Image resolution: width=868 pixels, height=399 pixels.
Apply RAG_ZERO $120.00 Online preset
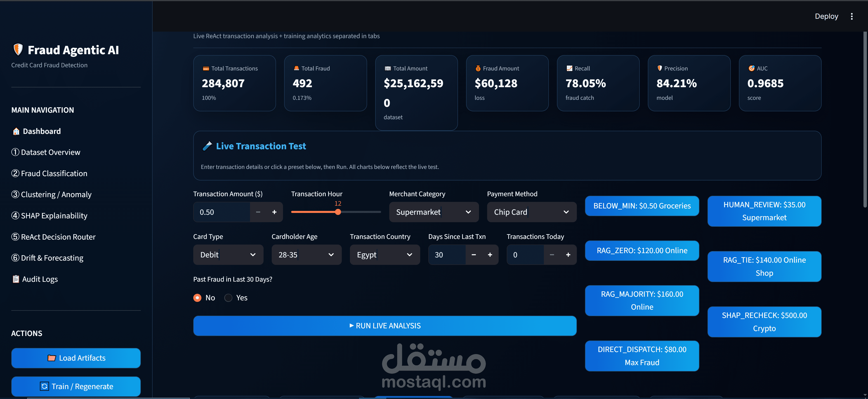tap(642, 250)
